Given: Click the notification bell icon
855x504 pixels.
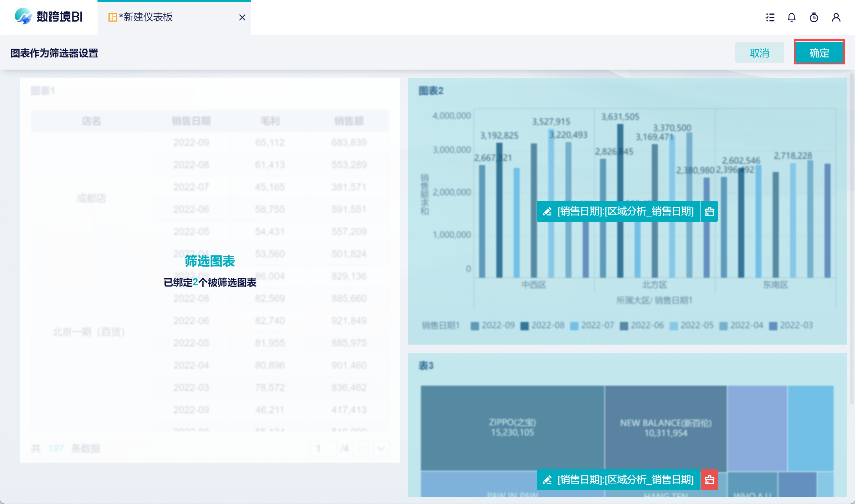Looking at the screenshot, I should pos(792,17).
